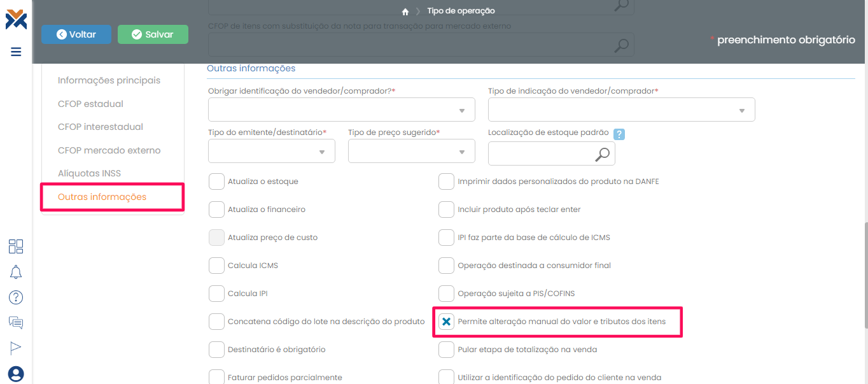Click the home icon in the breadcrumb
Viewport: 868px width, 384px height.
point(405,11)
